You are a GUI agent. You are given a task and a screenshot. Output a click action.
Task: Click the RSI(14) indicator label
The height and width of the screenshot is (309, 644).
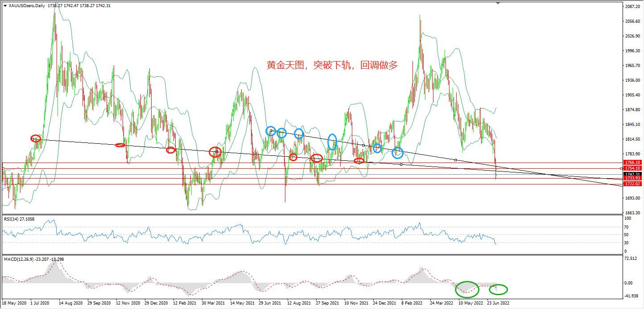coord(19,219)
